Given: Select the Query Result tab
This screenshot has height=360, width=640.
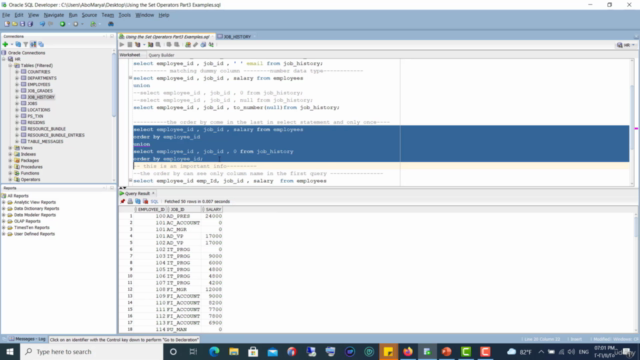Looking at the screenshot, I should pos(137,193).
